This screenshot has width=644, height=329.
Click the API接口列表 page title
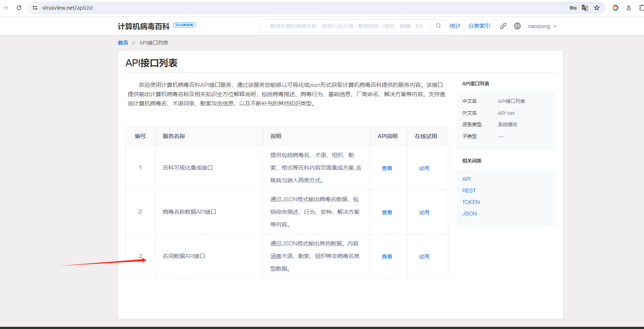(152, 63)
